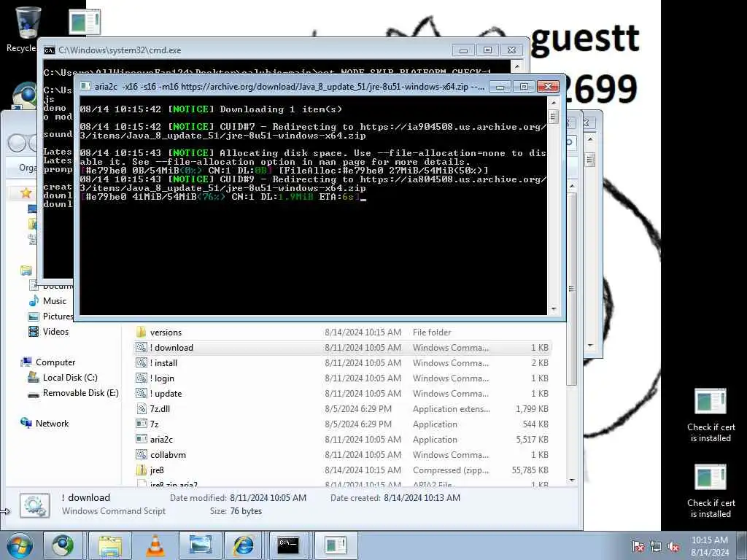Minimize the cmd.exe window
This screenshot has height=560, width=747.
tap(463, 50)
